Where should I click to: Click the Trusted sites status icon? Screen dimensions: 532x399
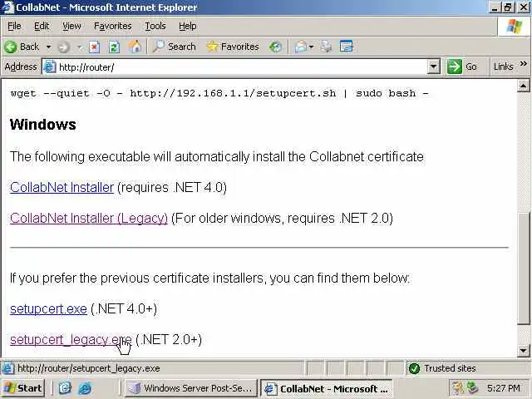414,368
